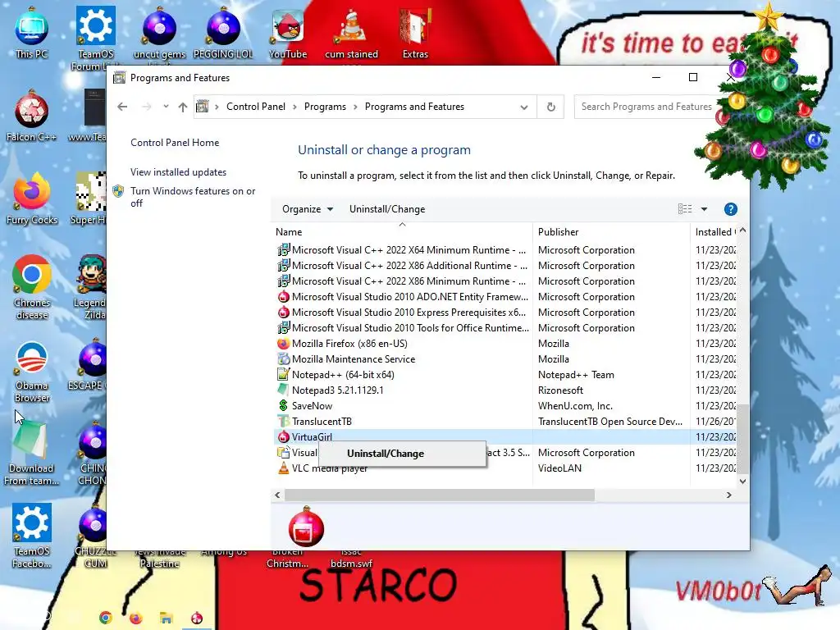This screenshot has height=630, width=840.
Task: Click Uninstall/Change in the toolbar
Action: click(387, 209)
